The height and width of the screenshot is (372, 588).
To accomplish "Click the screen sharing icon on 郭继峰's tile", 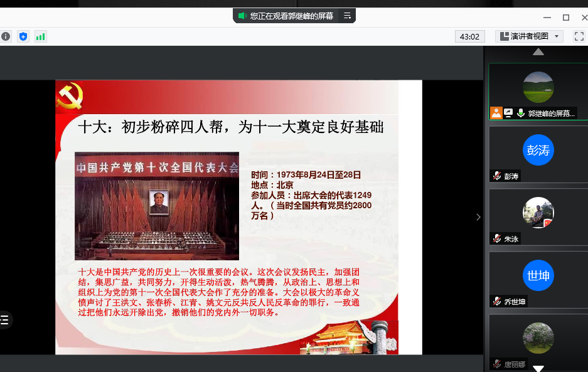I will [508, 113].
